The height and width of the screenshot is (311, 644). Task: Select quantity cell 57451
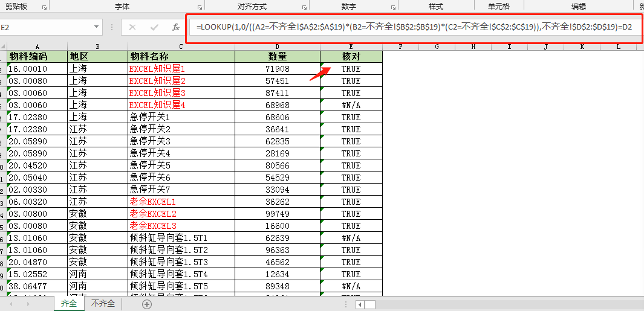[x=278, y=81]
